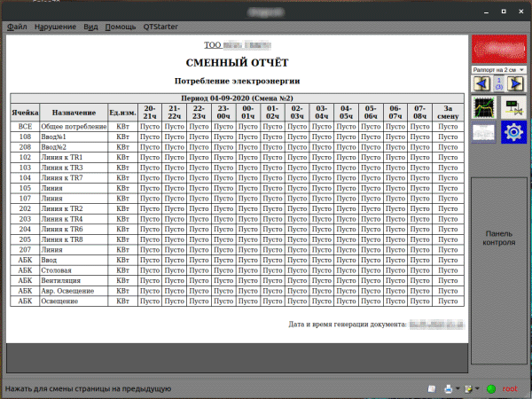Click the 20-21ч column header
The height and width of the screenshot is (399, 532).
[150, 113]
